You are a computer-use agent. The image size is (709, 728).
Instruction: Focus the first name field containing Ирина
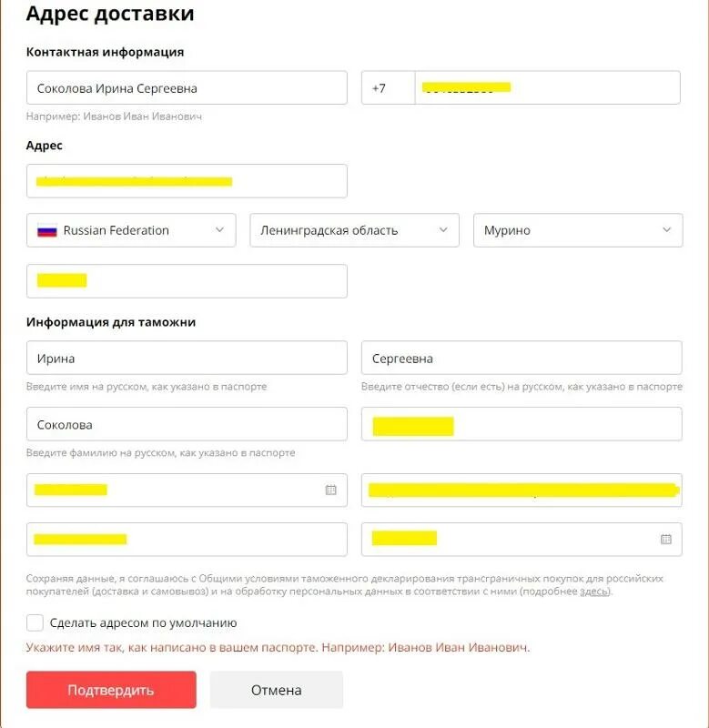pyautogui.click(x=187, y=358)
